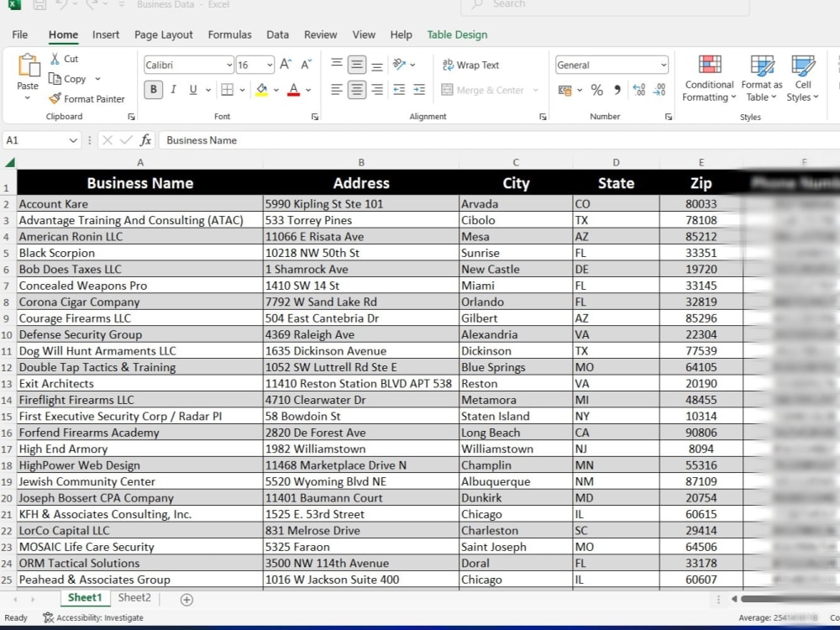Click the formula bar showing Business Name
This screenshot has width=840, height=630.
(498, 140)
